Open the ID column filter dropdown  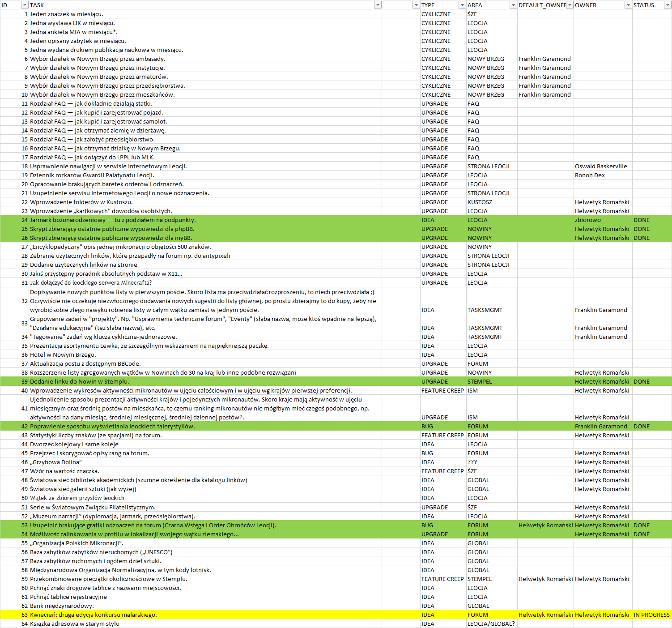pyautogui.click(x=25, y=5)
